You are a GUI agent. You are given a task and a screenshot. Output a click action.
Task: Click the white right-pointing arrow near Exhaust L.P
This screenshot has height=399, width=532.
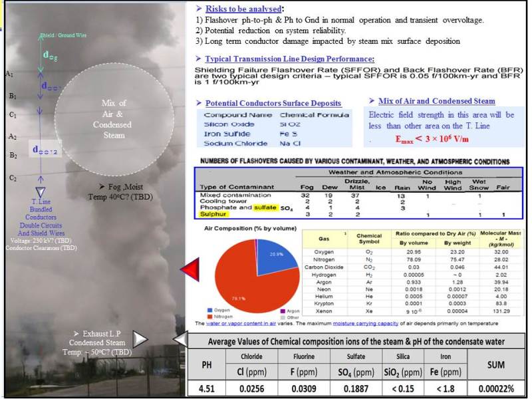click(140, 339)
